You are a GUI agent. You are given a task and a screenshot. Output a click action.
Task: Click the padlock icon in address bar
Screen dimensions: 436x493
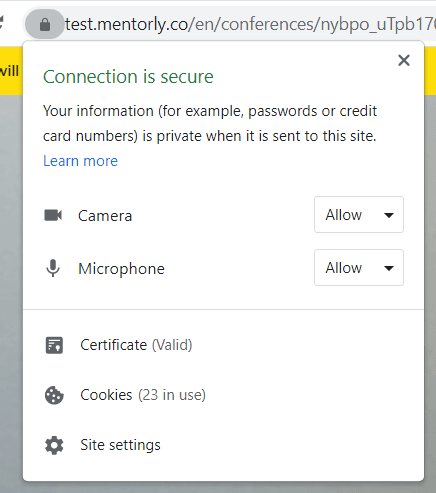[45, 24]
